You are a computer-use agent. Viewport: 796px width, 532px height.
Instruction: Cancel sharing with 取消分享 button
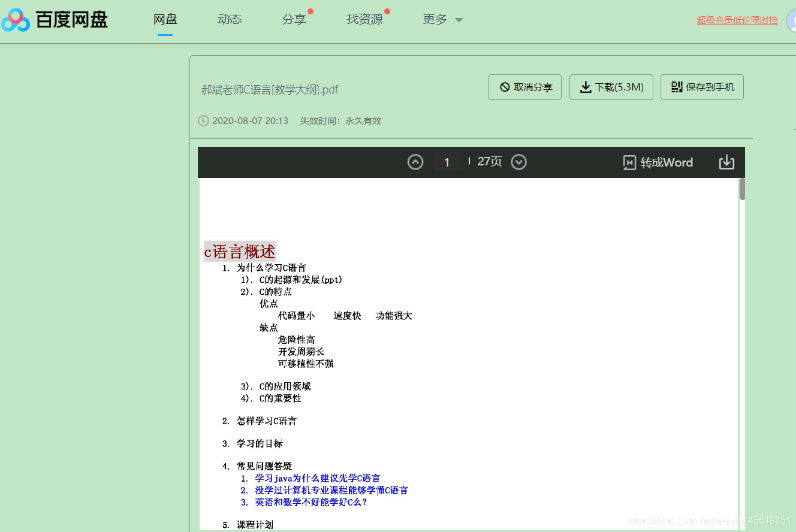(525, 87)
